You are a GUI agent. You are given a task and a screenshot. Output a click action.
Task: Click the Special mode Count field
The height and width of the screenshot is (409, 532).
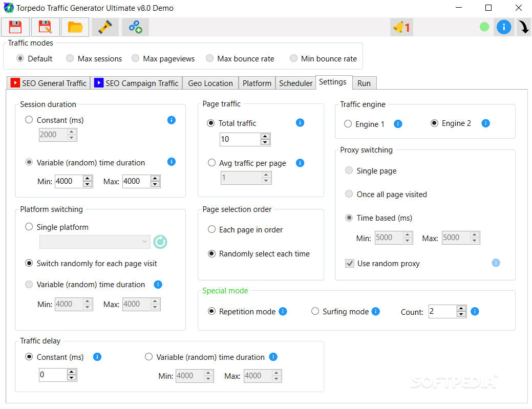coord(443,311)
